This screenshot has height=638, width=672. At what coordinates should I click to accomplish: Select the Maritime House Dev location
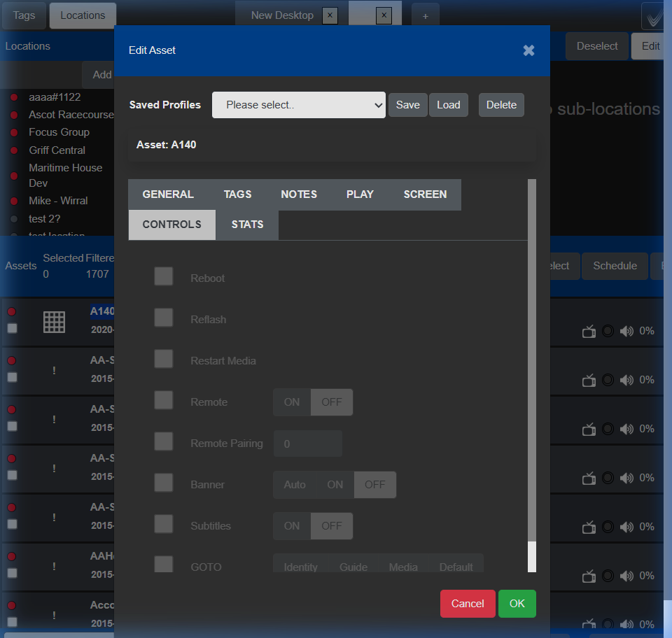coord(66,176)
